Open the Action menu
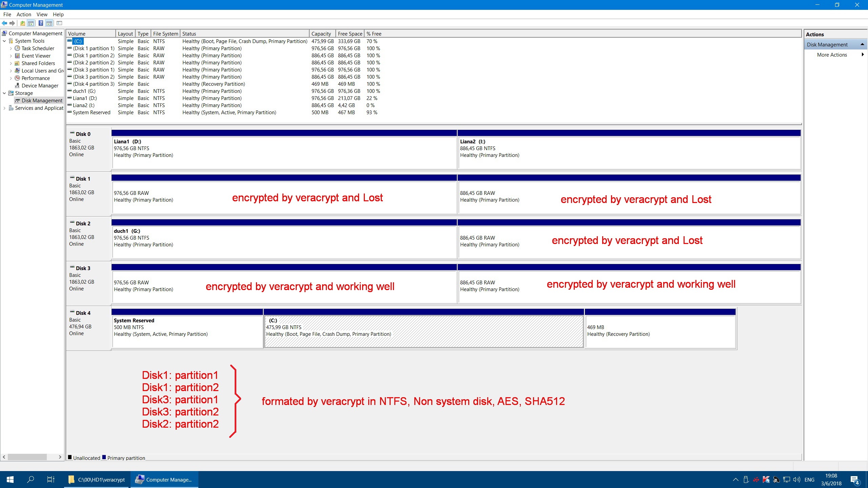The image size is (868, 488). click(24, 15)
